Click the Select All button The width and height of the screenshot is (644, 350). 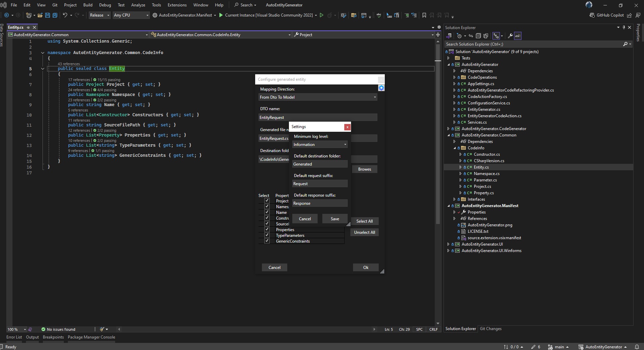[x=365, y=221]
